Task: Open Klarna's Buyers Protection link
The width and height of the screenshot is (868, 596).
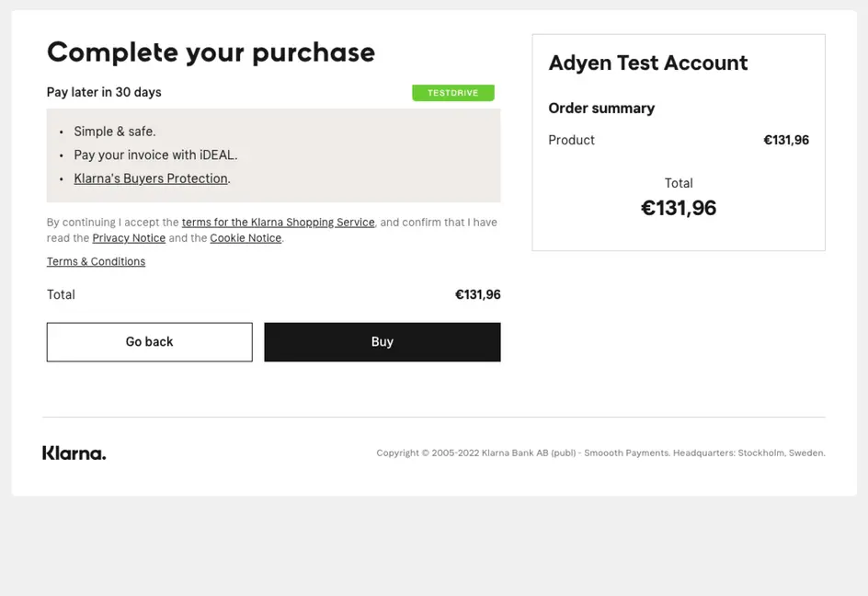Action: [150, 178]
